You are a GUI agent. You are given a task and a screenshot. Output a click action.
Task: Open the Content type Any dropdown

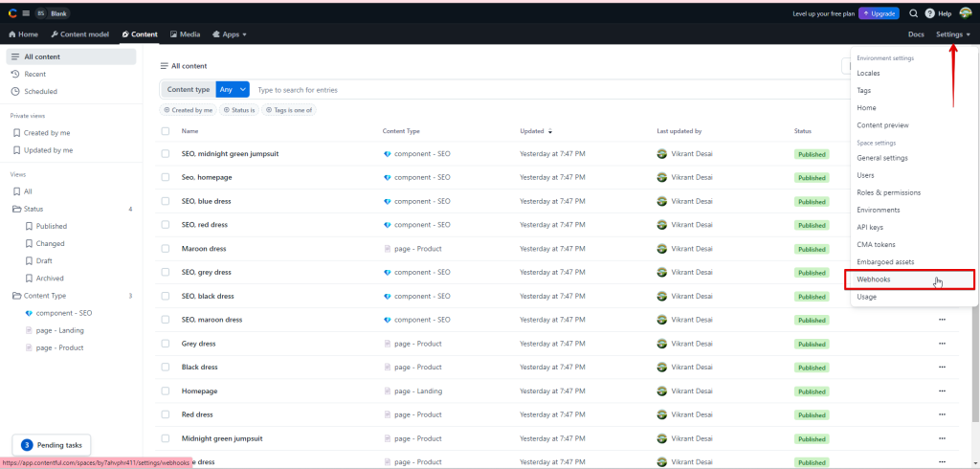pos(233,90)
